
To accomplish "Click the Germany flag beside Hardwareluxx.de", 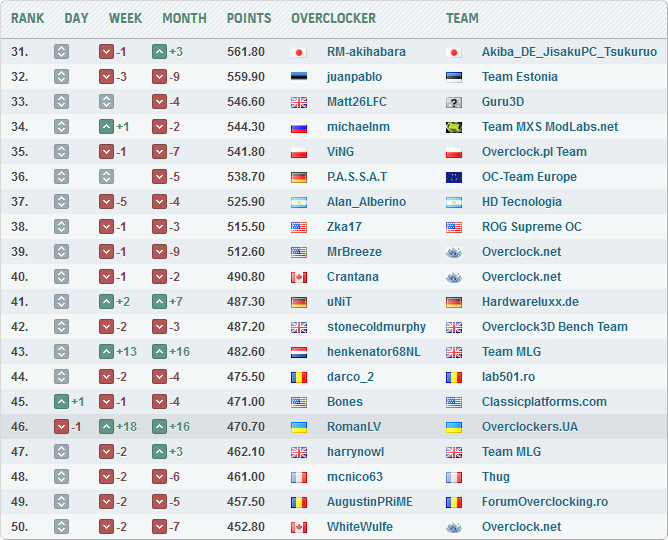I will point(454,302).
